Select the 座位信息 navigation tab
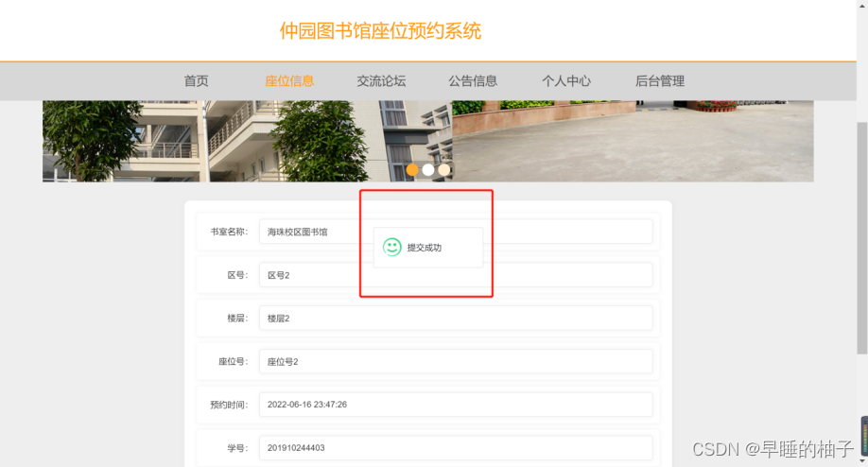Viewport: 868px width, 467px height. [289, 80]
